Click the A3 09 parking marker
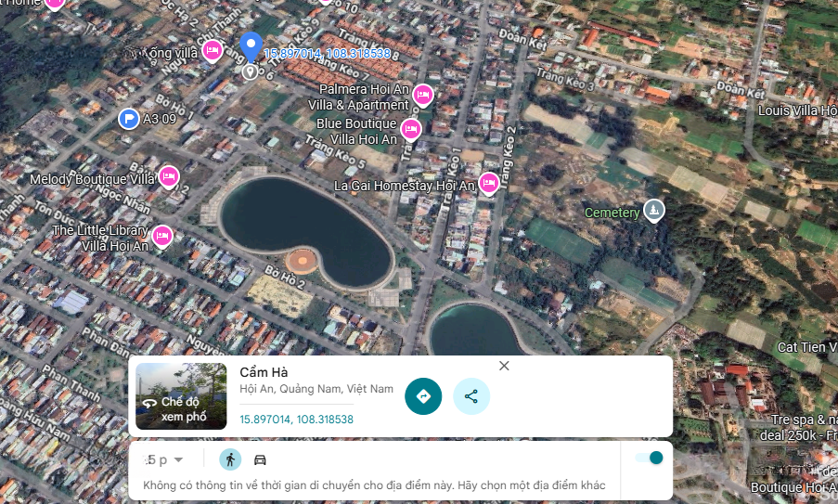The height and width of the screenshot is (504, 838). (x=129, y=118)
